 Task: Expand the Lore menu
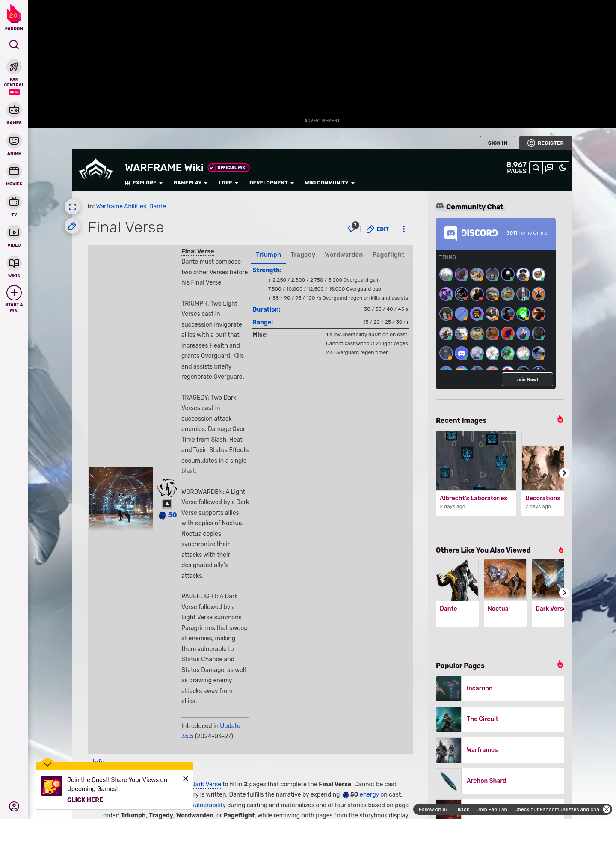(228, 183)
